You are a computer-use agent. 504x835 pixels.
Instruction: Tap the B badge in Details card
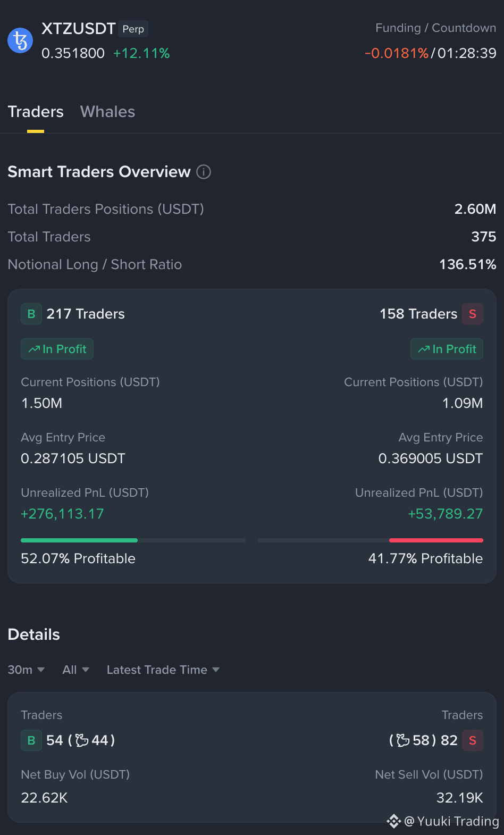(31, 740)
